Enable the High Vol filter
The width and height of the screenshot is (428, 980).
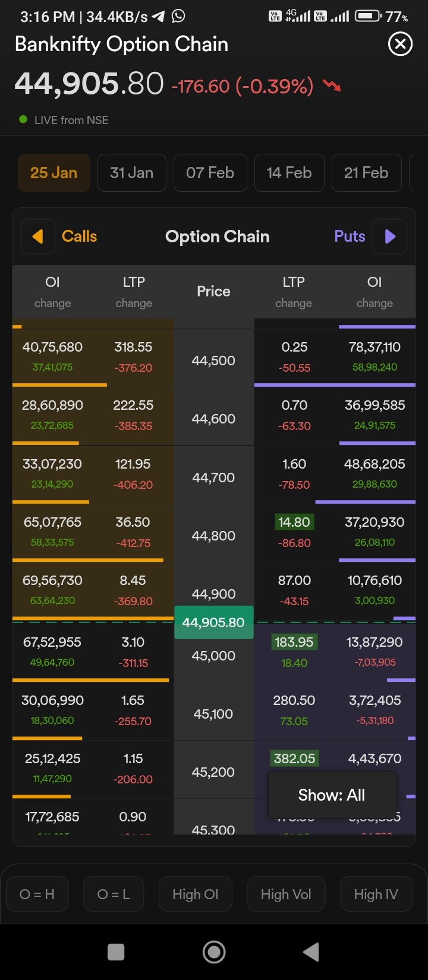click(286, 894)
